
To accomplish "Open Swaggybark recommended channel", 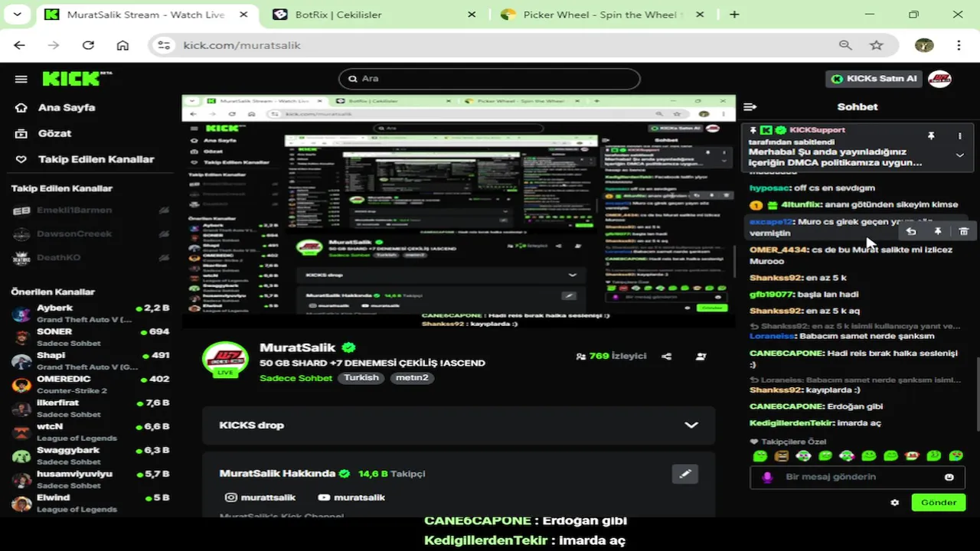I will (90, 456).
